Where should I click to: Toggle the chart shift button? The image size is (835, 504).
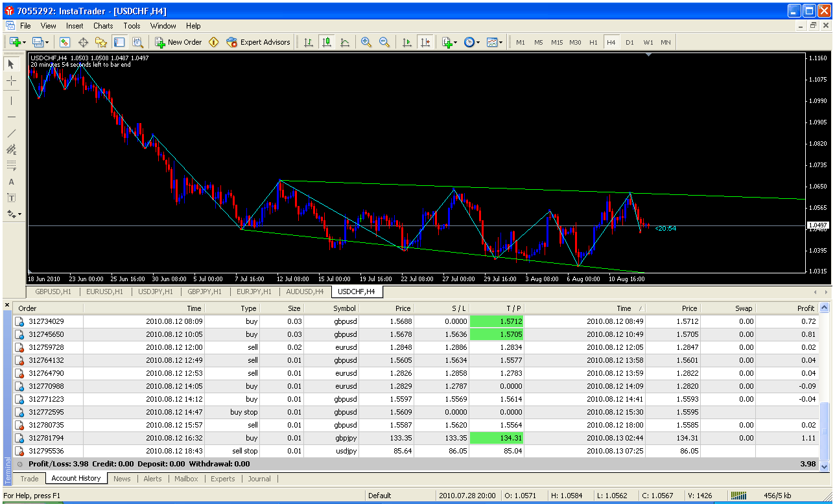coord(425,42)
